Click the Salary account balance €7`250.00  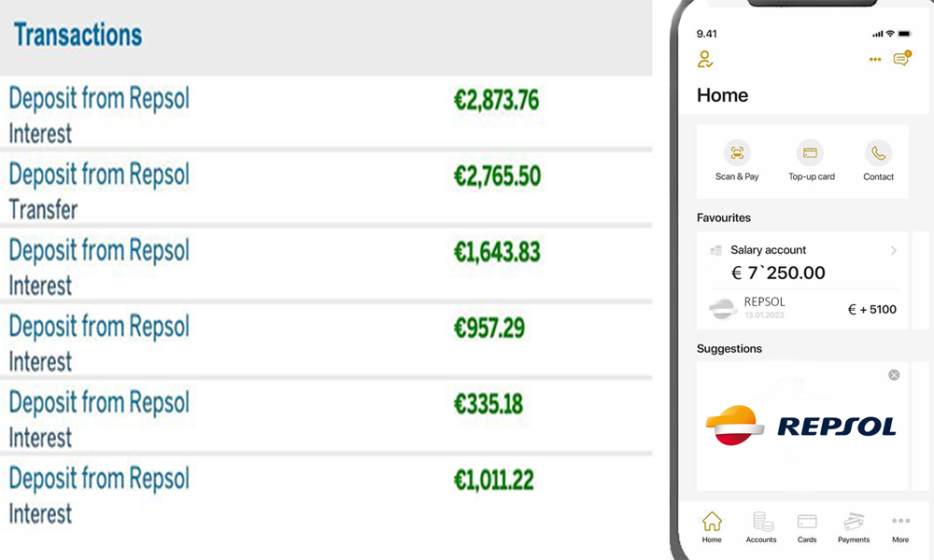pyautogui.click(x=778, y=273)
